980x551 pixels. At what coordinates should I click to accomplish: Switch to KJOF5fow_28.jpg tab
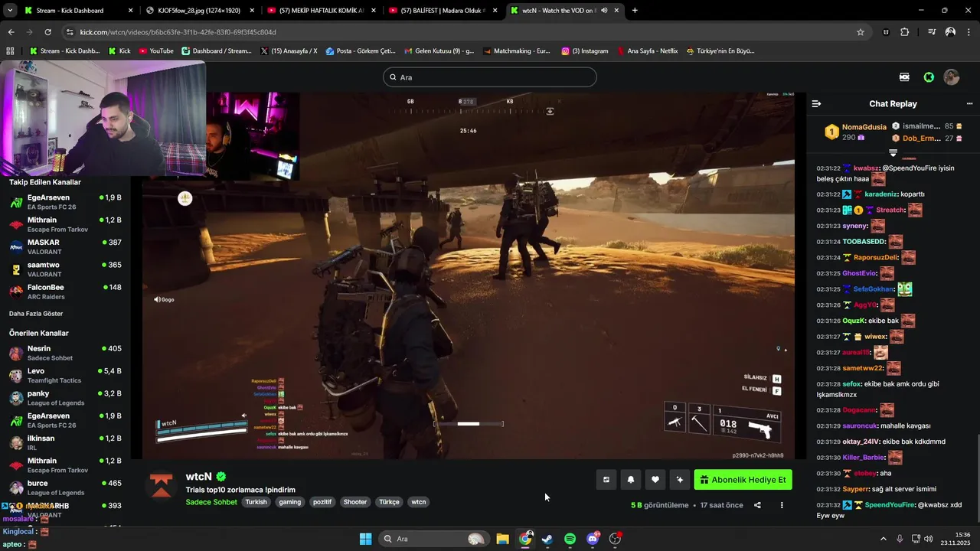click(x=198, y=11)
